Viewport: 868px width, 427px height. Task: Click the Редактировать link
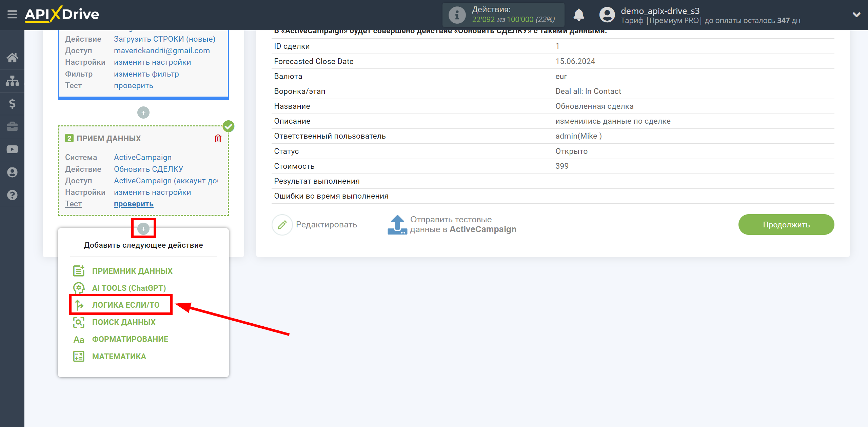point(327,225)
